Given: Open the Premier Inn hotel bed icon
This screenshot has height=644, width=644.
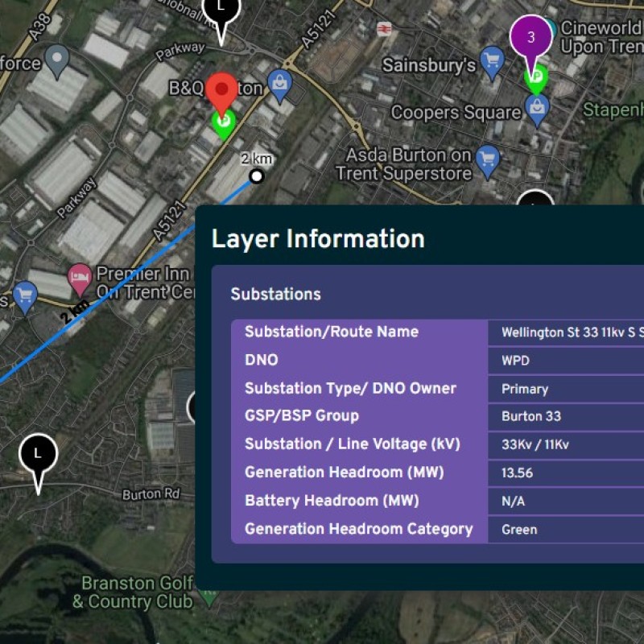Looking at the screenshot, I should click(x=79, y=278).
